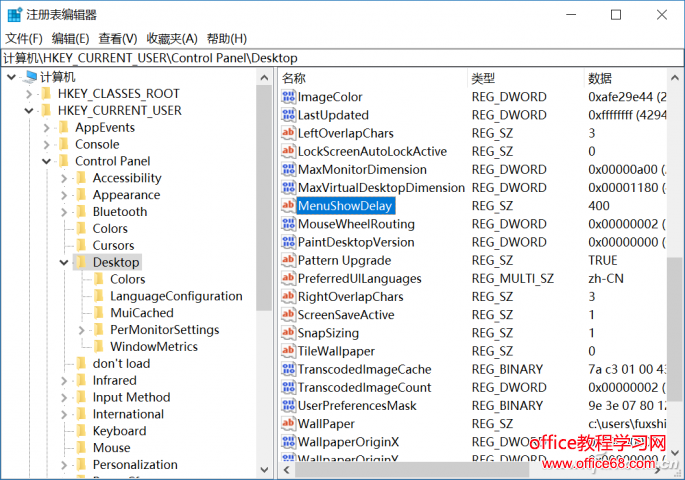Click the registry path address bar
The width and height of the screenshot is (685, 480).
click(342, 58)
